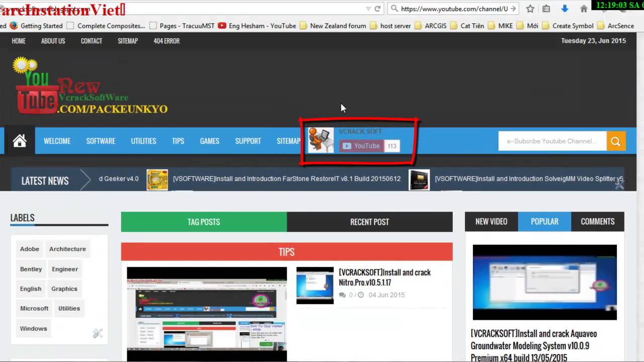Open the Create Symbol bookmark folder
The height and width of the screenshot is (362, 644).
coord(568,26)
